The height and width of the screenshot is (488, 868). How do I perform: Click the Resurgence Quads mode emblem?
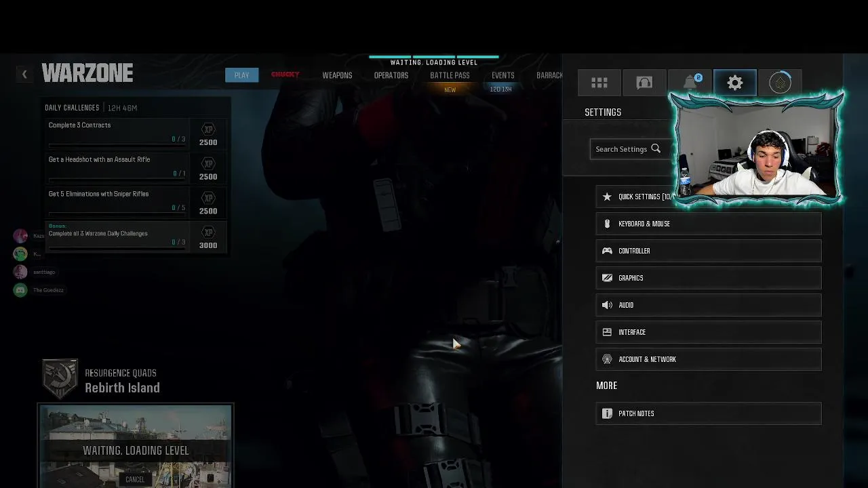coord(60,379)
